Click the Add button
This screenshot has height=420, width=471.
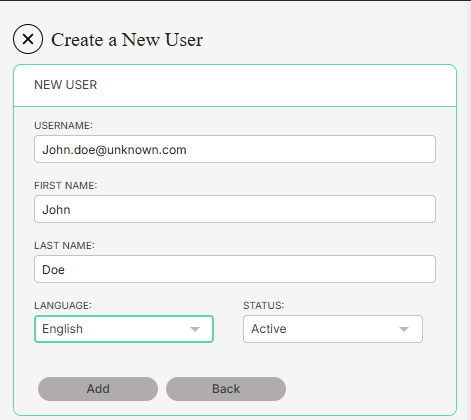[98, 389]
